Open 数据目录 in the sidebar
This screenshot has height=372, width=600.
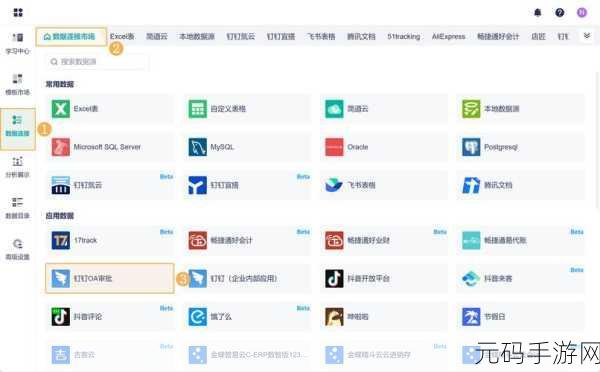coord(18,208)
